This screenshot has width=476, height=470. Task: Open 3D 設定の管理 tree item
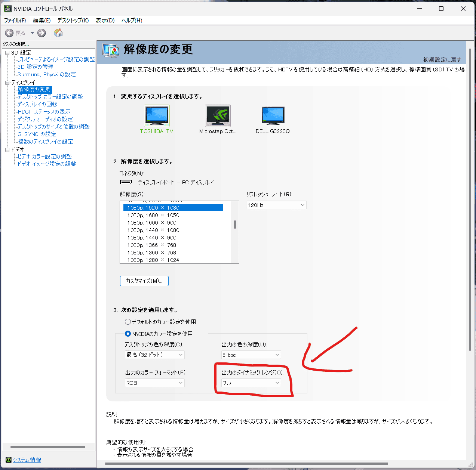(x=36, y=67)
